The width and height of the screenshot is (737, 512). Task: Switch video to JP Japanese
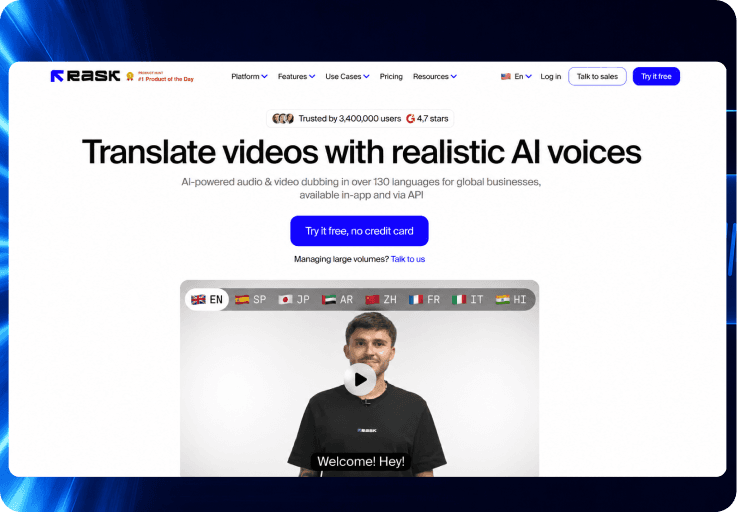coord(294,299)
